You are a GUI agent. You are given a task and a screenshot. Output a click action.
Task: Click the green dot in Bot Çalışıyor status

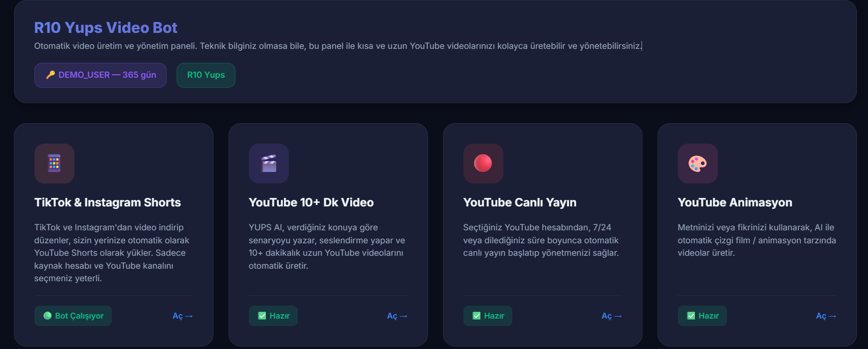coord(47,316)
